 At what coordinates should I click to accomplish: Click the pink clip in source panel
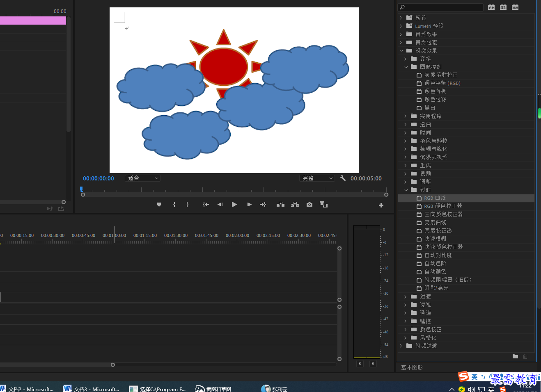[x=33, y=21]
